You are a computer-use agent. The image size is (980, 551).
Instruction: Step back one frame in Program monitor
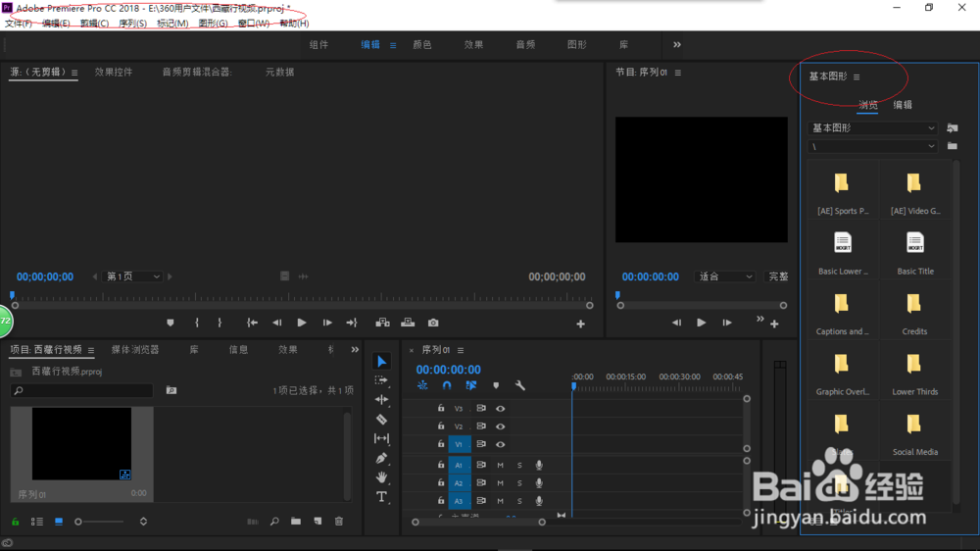676,323
